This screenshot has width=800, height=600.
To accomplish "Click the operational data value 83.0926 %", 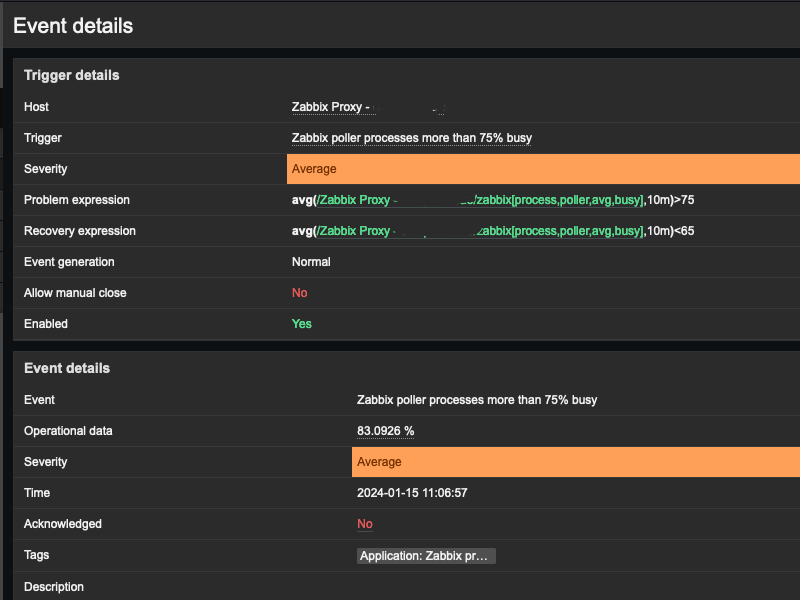I will tap(386, 431).
